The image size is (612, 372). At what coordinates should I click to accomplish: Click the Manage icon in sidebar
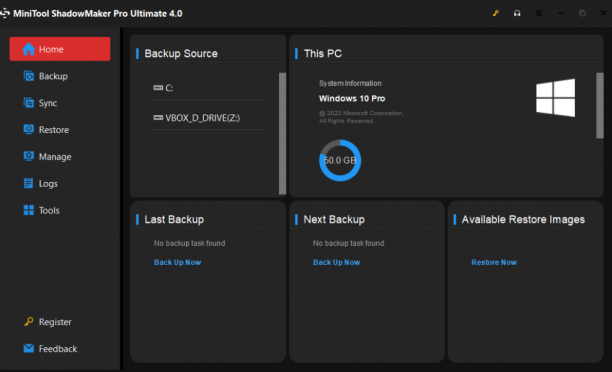(28, 156)
